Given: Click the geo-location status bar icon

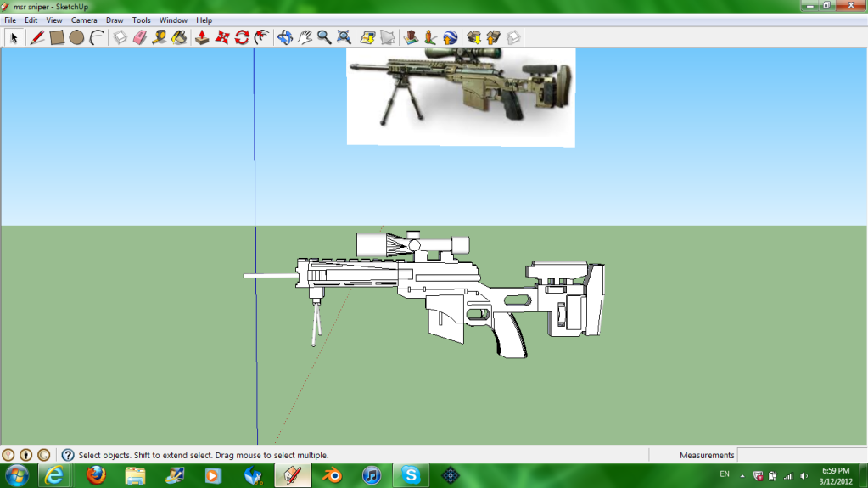Looking at the screenshot, I should pyautogui.click(x=8, y=455).
